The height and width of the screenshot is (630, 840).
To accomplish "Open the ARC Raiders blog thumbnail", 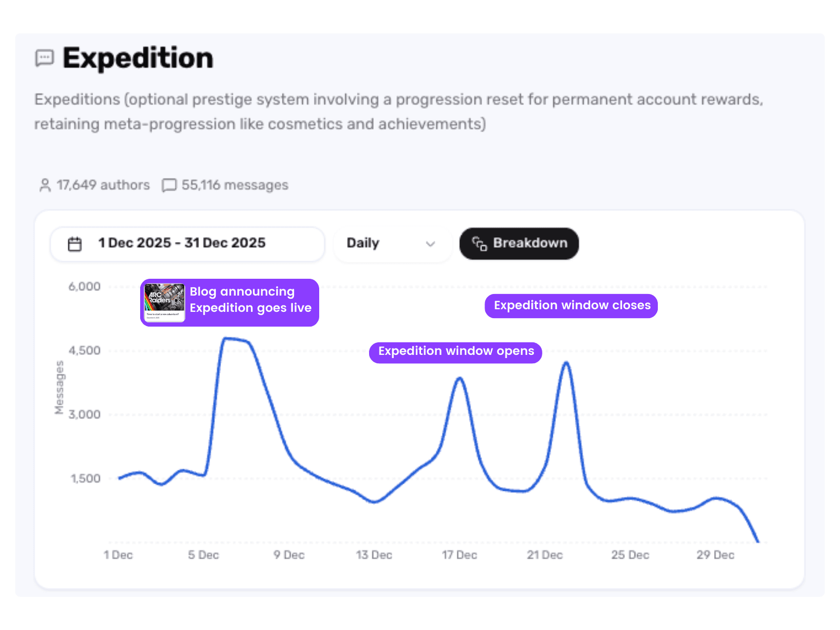I will (x=165, y=302).
